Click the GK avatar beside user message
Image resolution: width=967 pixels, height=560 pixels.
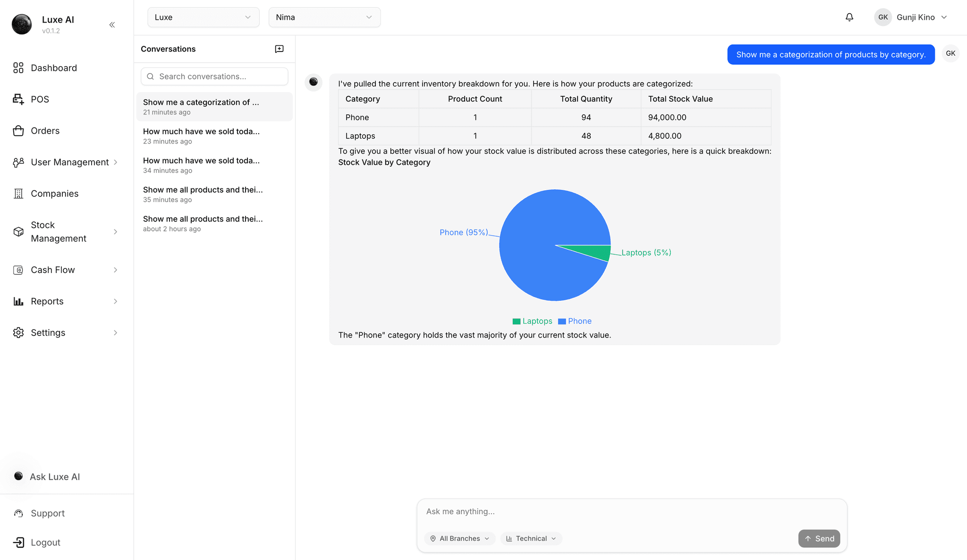click(x=950, y=54)
